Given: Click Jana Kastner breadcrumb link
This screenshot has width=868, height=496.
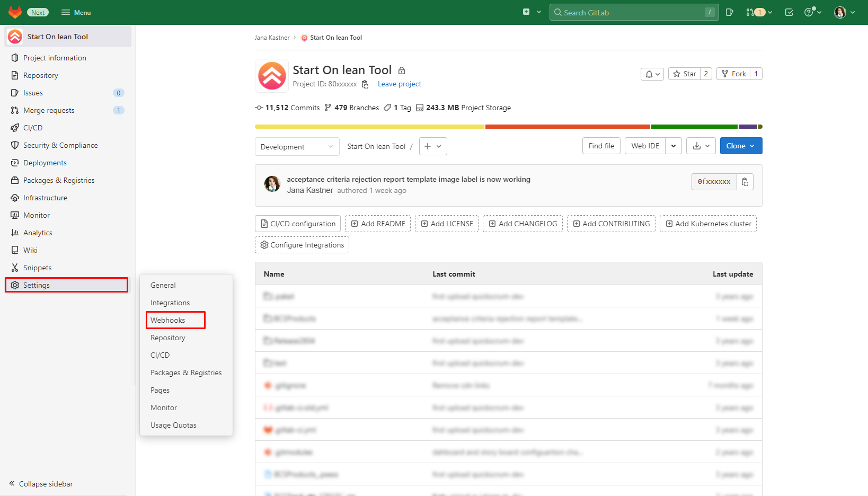Looking at the screenshot, I should [x=272, y=38].
